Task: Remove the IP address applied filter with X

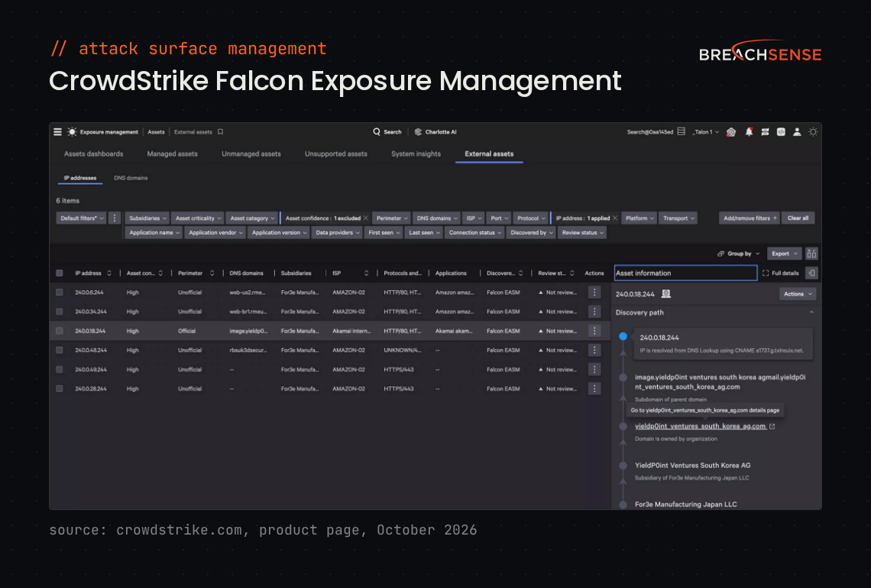Action: 615,218
